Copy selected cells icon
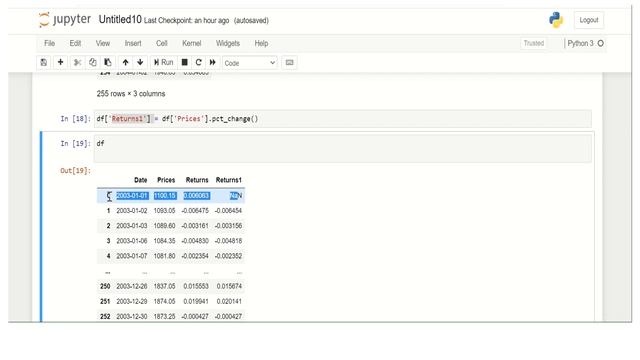The image size is (640, 360). click(93, 62)
